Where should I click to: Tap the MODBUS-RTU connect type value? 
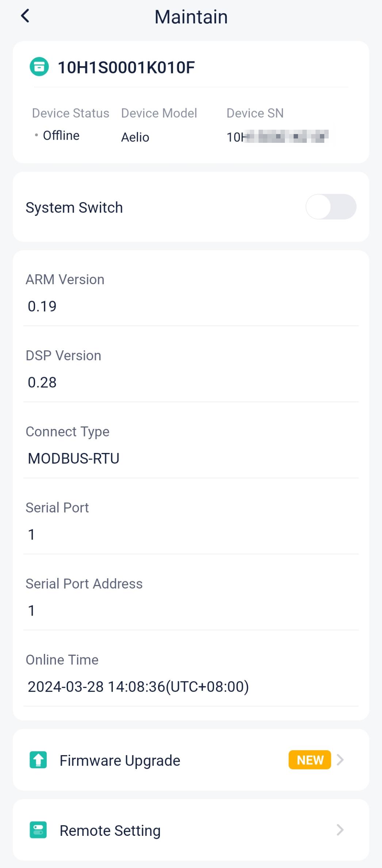click(x=73, y=458)
